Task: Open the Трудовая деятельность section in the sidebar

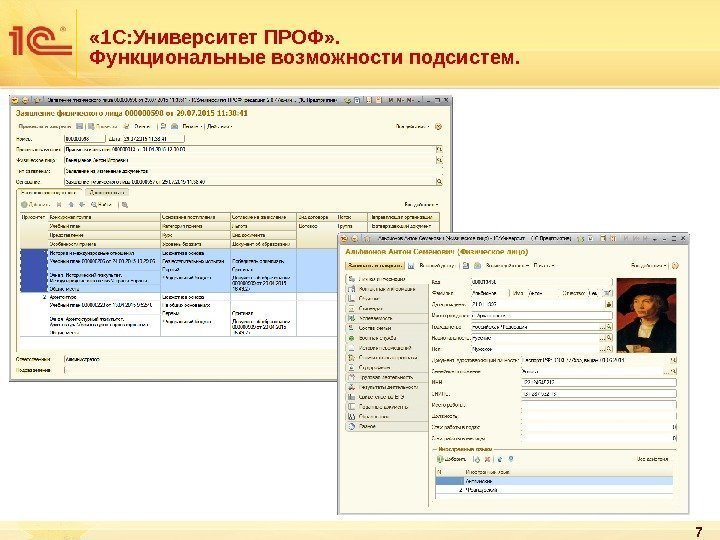Action: 387,377
